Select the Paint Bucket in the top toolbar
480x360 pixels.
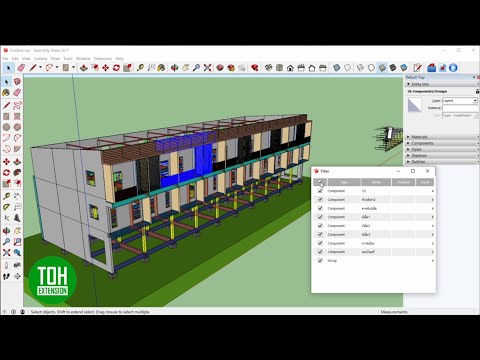tap(161, 68)
